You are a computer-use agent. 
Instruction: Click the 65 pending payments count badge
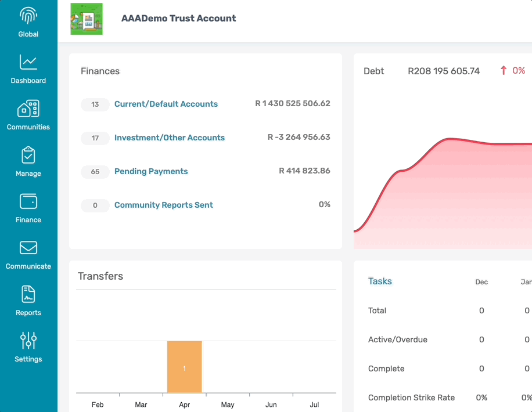pos(95,172)
